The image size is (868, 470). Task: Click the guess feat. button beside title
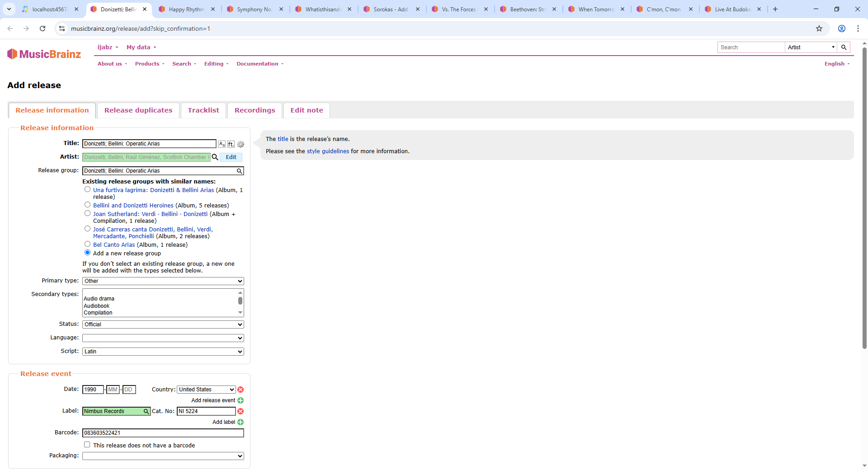pyautogui.click(x=231, y=144)
